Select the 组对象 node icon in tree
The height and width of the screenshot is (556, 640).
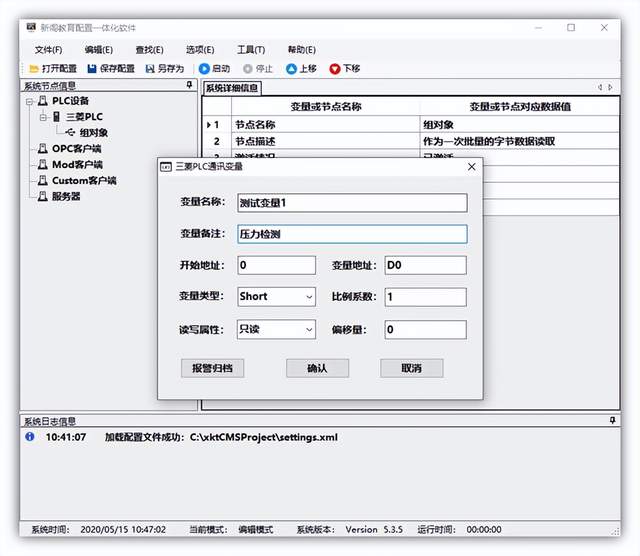(70, 132)
